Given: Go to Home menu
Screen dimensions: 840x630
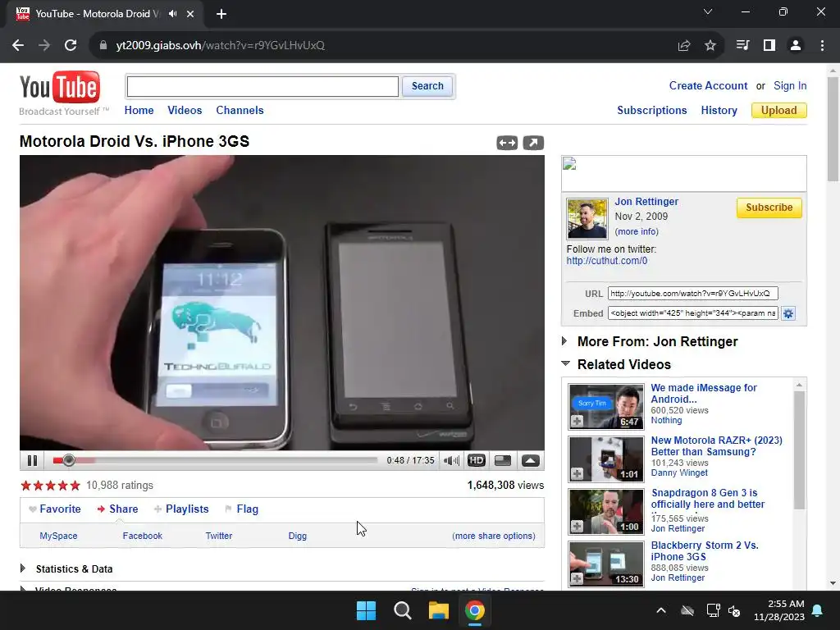Looking at the screenshot, I should (139, 111).
